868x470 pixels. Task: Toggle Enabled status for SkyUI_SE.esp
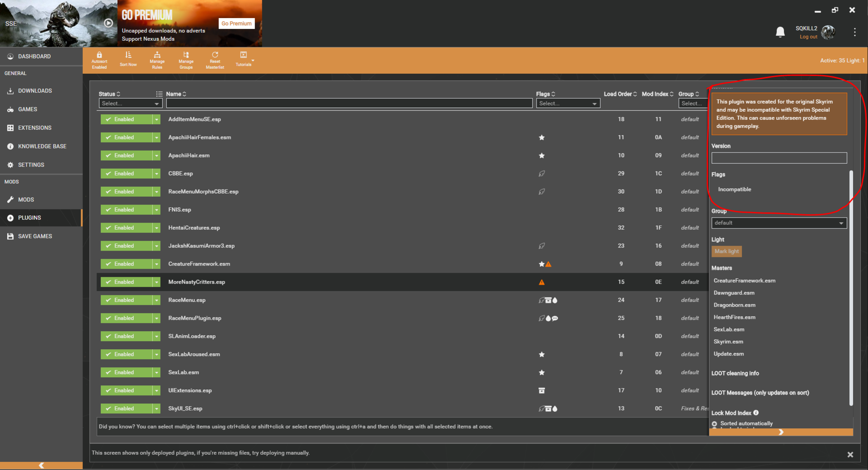pos(127,409)
